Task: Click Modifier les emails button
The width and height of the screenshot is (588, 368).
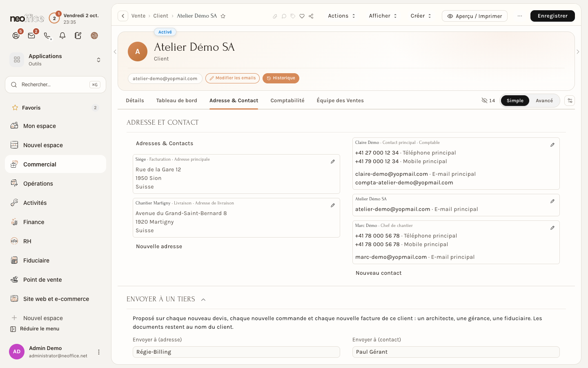Action: click(x=232, y=78)
